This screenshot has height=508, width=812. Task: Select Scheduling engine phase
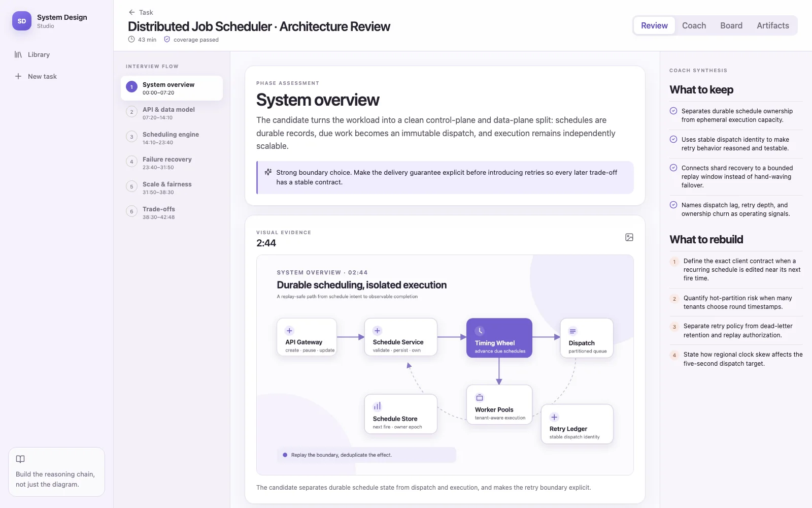(x=172, y=138)
